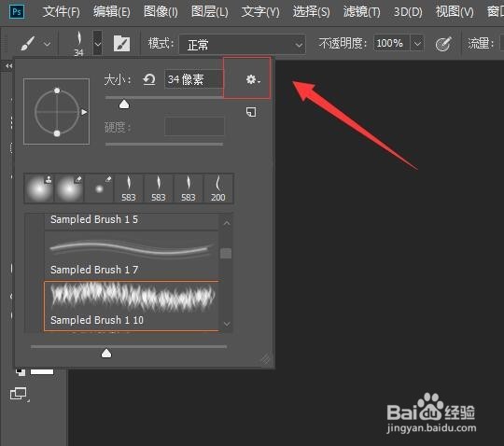The image size is (504, 446).
Task: Expand the tool preset picker arrow
Action: (x=47, y=44)
